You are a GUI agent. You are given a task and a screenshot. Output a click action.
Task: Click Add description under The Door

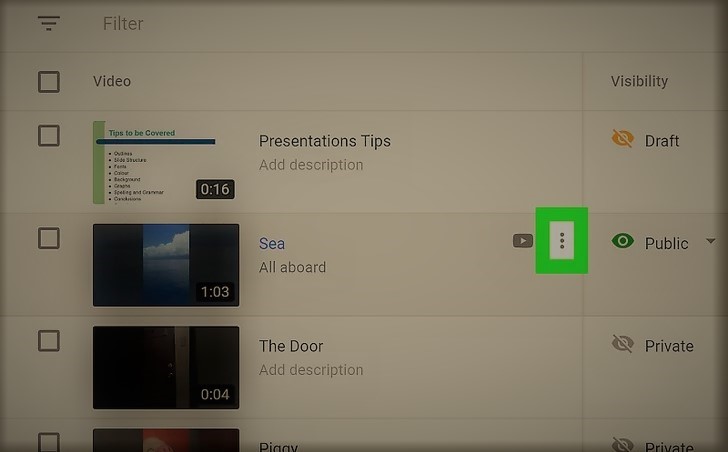tap(311, 370)
